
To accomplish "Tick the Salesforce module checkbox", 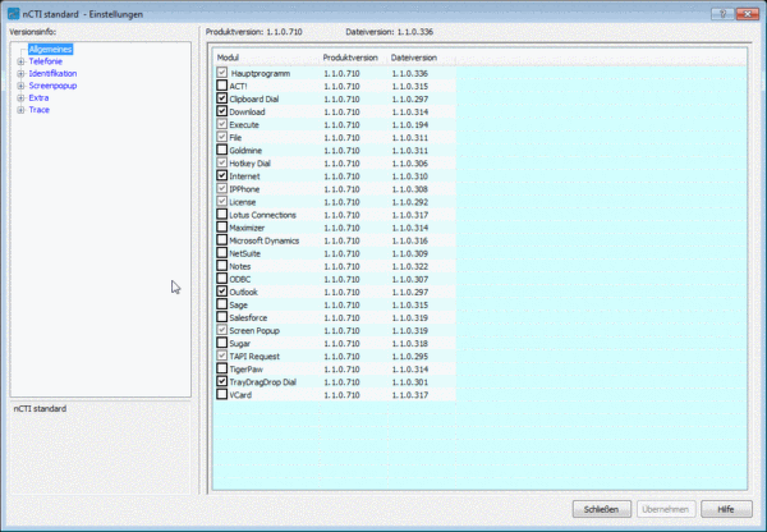I will (222, 317).
